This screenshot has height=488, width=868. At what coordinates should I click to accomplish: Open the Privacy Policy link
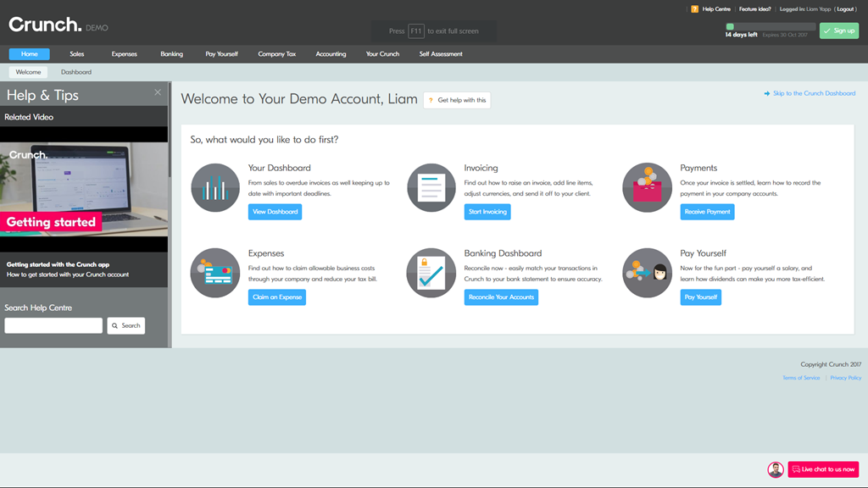pos(846,378)
